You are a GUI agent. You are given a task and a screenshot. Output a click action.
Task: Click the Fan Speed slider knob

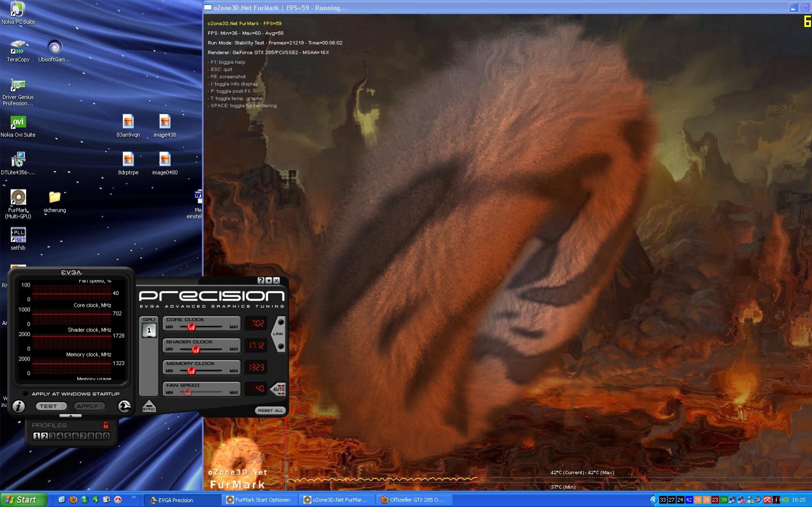[188, 392]
